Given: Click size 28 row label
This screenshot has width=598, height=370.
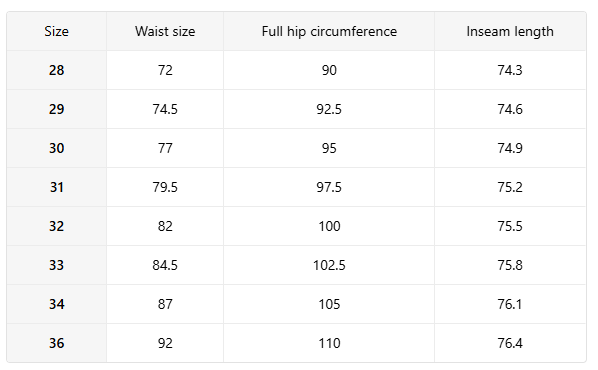Looking at the screenshot, I should (x=56, y=70).
